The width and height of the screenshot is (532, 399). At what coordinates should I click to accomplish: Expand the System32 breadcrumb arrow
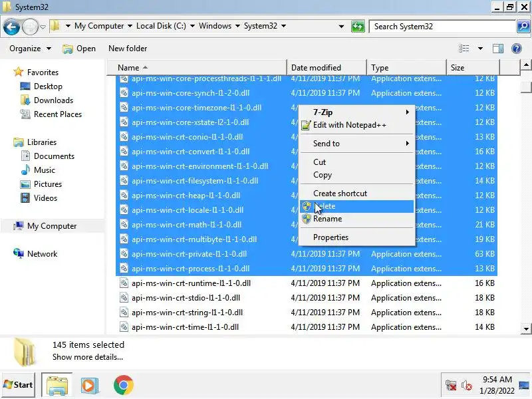[x=284, y=26]
